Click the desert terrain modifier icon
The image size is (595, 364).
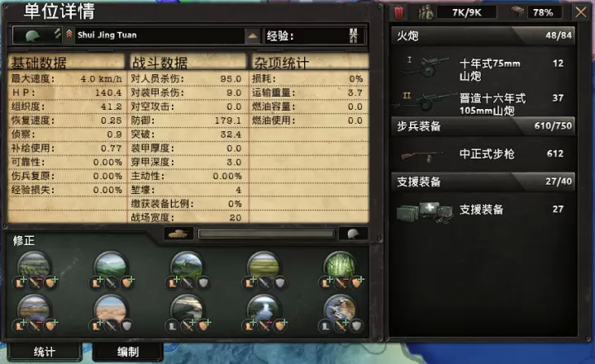coord(111,308)
